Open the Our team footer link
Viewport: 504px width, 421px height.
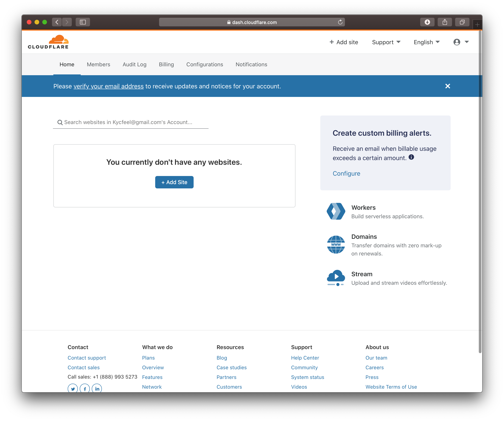point(376,358)
